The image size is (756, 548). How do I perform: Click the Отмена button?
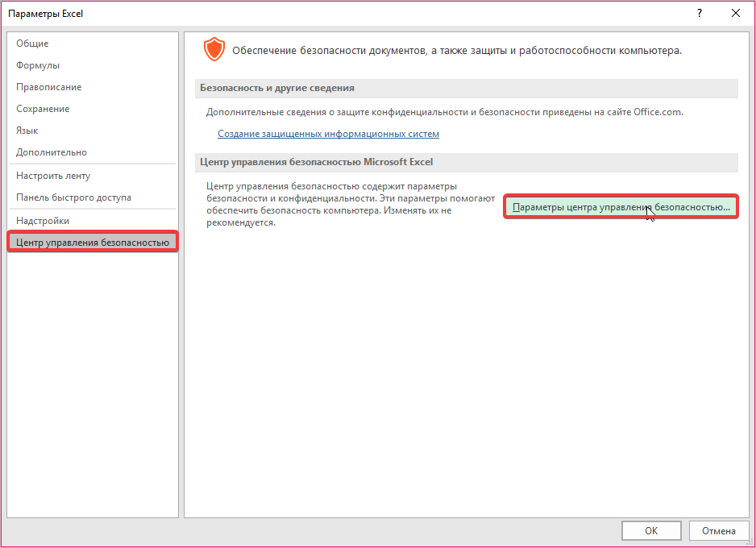click(718, 531)
